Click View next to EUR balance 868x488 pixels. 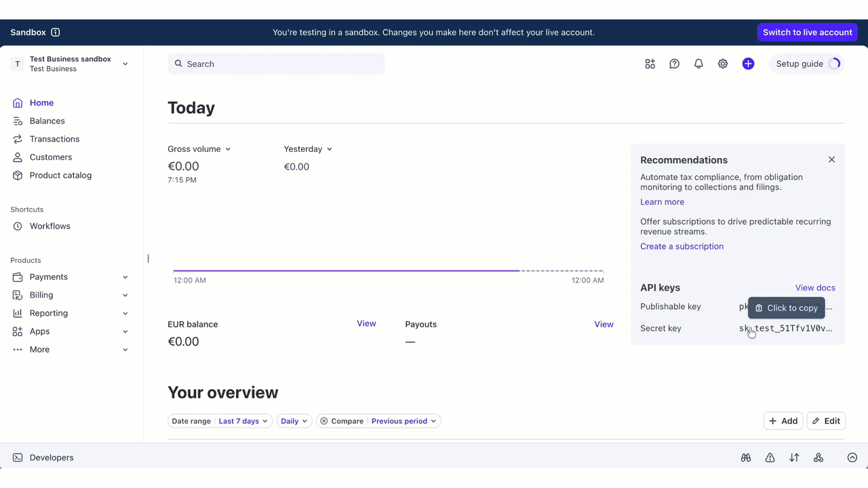[366, 324]
